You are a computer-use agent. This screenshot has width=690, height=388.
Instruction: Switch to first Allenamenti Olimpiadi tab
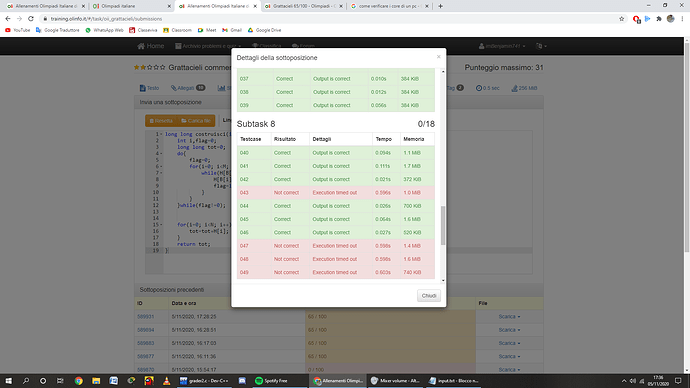(45, 6)
